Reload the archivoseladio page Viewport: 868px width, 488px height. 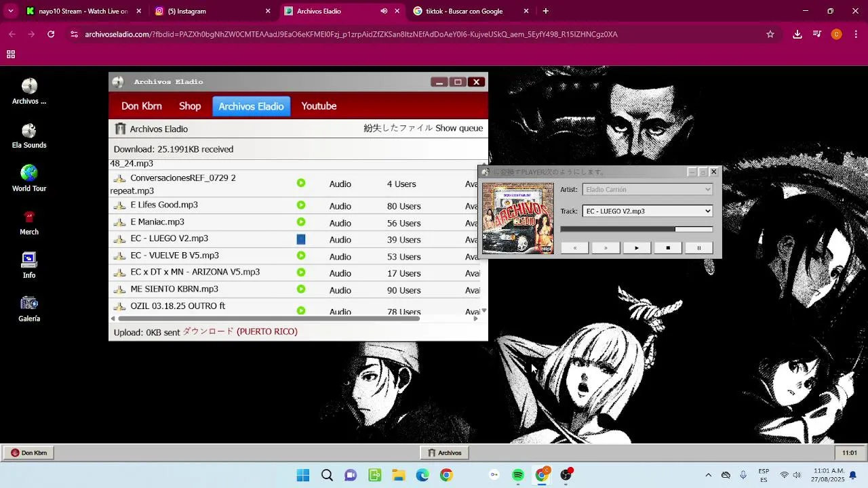click(51, 34)
